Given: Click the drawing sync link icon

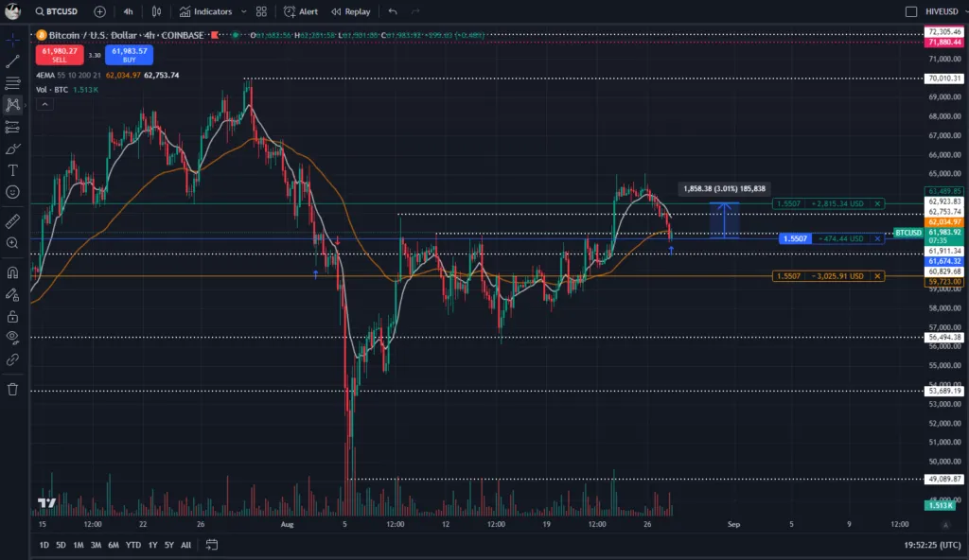Looking at the screenshot, I should [x=12, y=359].
